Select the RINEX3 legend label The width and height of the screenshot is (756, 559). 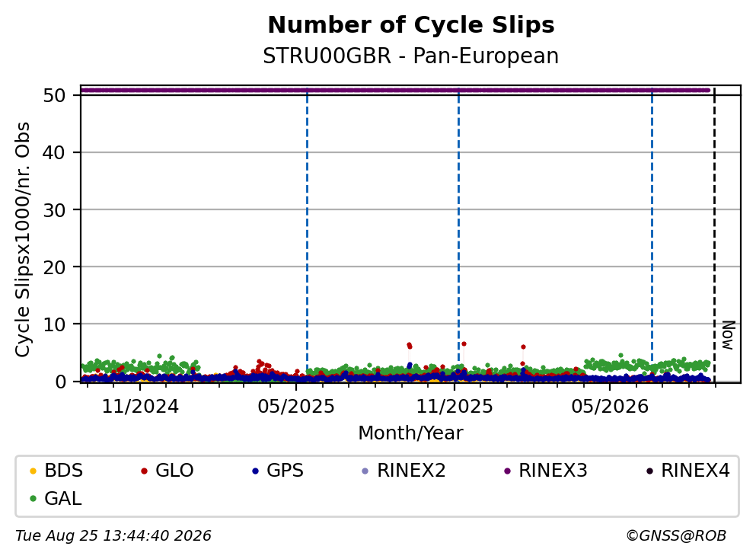(553, 471)
